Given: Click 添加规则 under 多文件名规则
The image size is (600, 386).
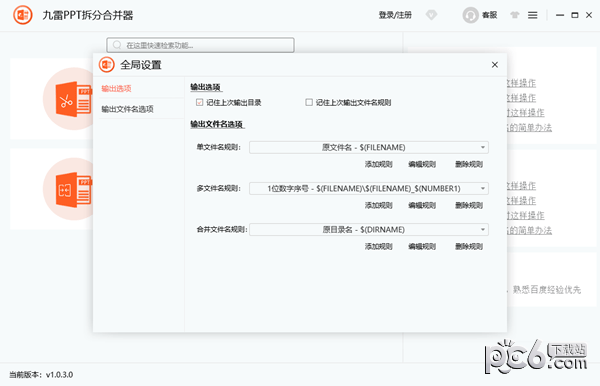Looking at the screenshot, I should [378, 205].
